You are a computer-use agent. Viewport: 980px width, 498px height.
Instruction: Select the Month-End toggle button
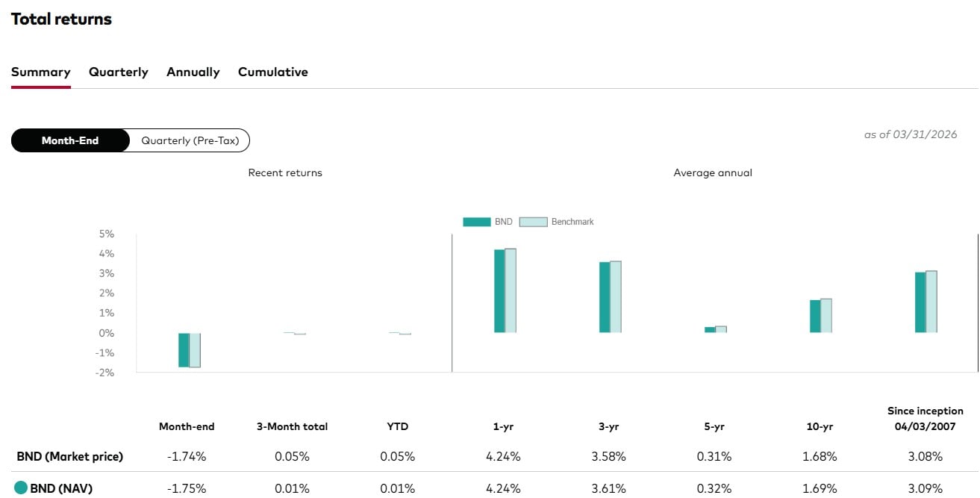coord(69,140)
